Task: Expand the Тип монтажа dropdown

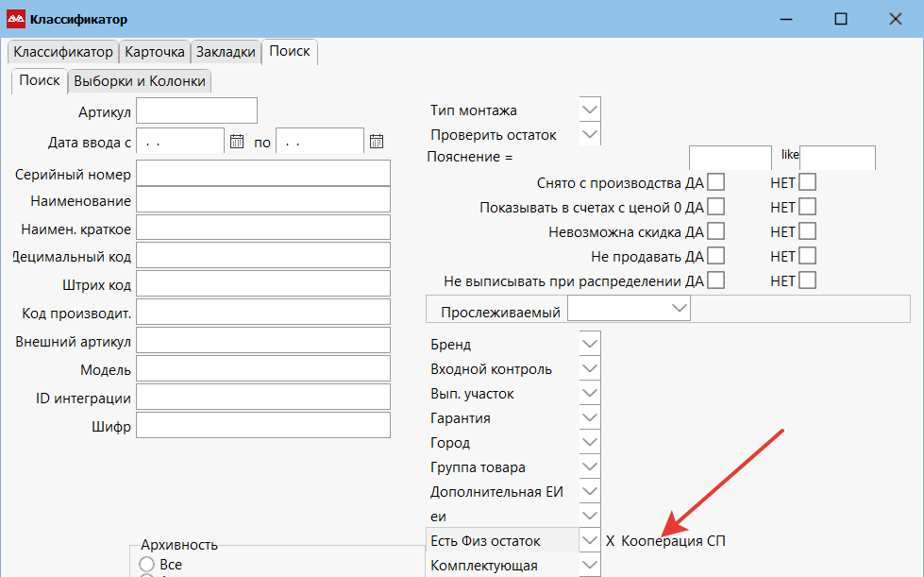Action: coord(590,110)
